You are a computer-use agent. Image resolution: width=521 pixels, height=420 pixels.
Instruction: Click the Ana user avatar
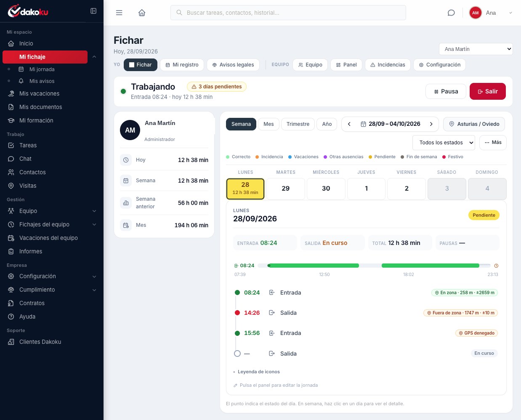point(476,13)
